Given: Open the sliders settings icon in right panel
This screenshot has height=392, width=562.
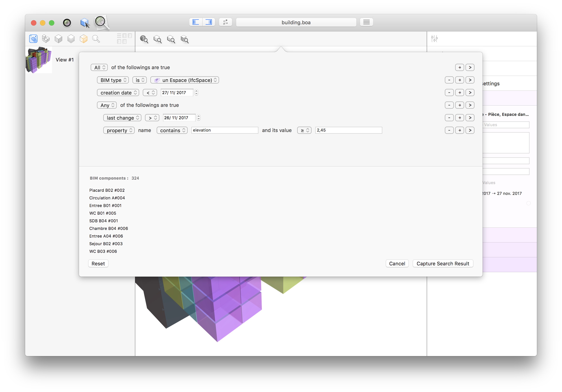Looking at the screenshot, I should point(434,39).
